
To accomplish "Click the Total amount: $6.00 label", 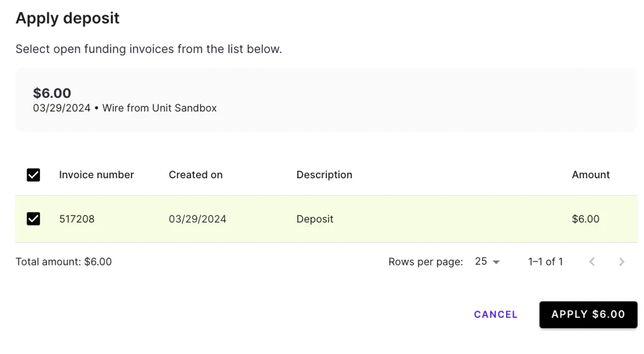I will point(63,262).
